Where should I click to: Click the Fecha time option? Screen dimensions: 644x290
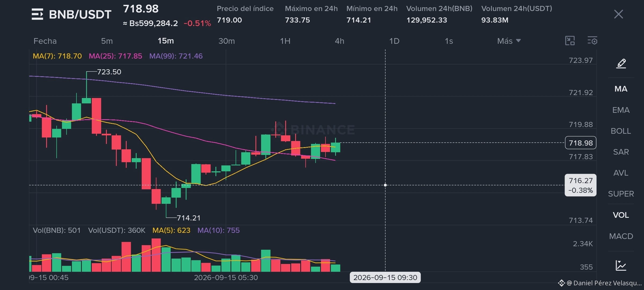[45, 41]
